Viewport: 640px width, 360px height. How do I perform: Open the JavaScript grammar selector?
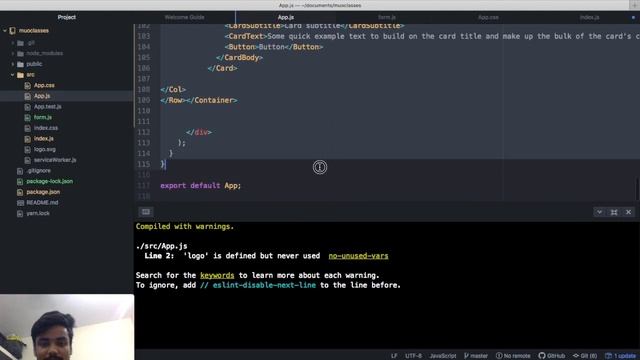[x=442, y=356]
